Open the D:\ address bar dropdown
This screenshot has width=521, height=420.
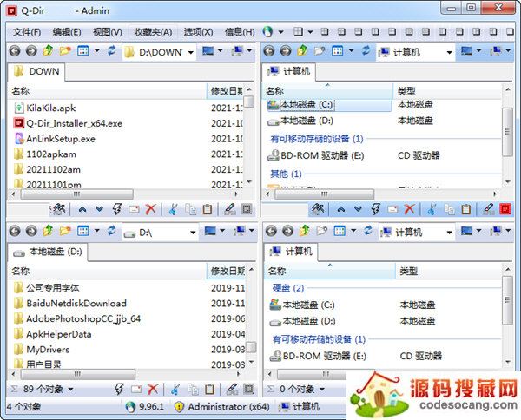click(x=193, y=233)
